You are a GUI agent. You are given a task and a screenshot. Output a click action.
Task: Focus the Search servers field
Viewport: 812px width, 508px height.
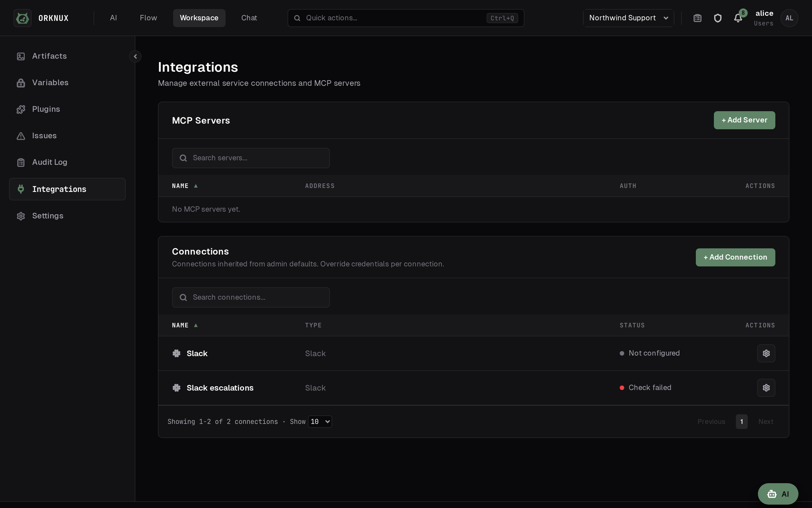point(251,158)
